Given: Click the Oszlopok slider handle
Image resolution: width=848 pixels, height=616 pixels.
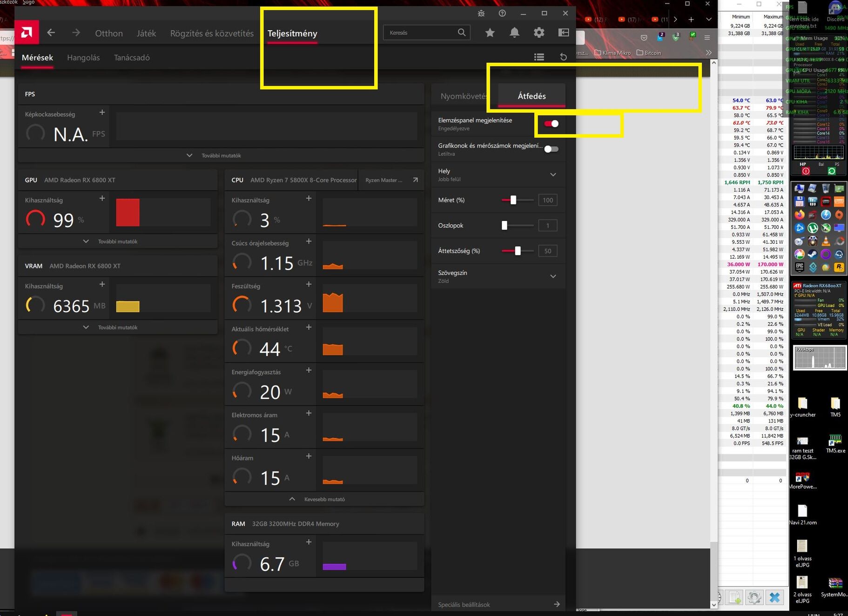Looking at the screenshot, I should [504, 226].
